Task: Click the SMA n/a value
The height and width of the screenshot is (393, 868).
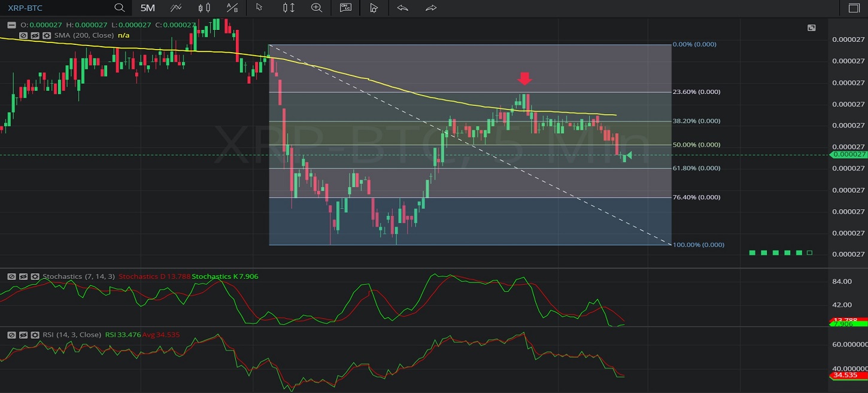Action: 123,35
